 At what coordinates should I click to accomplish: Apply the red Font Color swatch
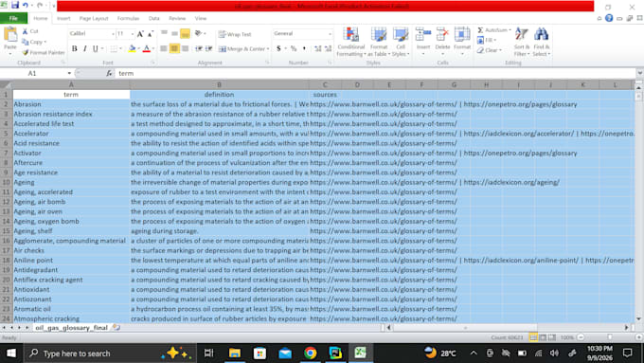pos(146,49)
